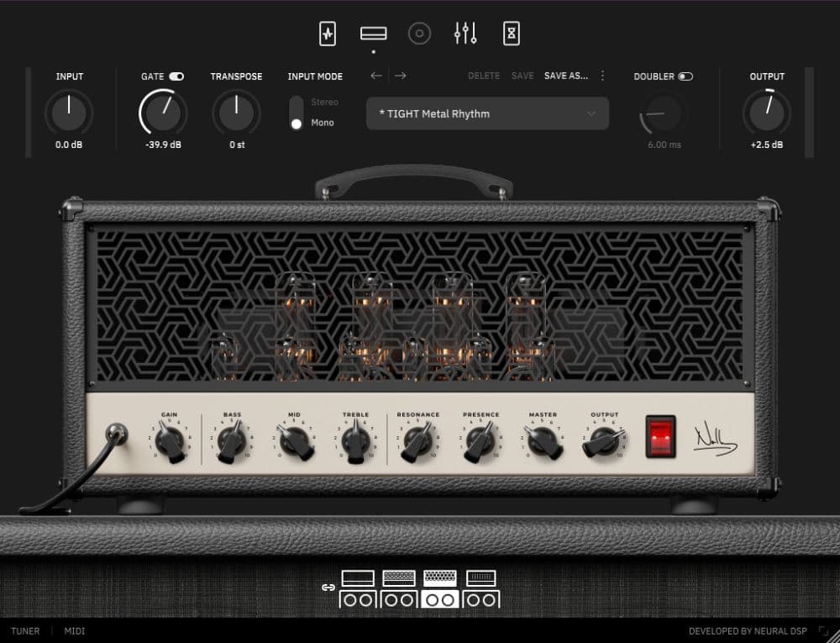Select the second amp head icon
Screen dimensions: 840x643
coord(398,578)
